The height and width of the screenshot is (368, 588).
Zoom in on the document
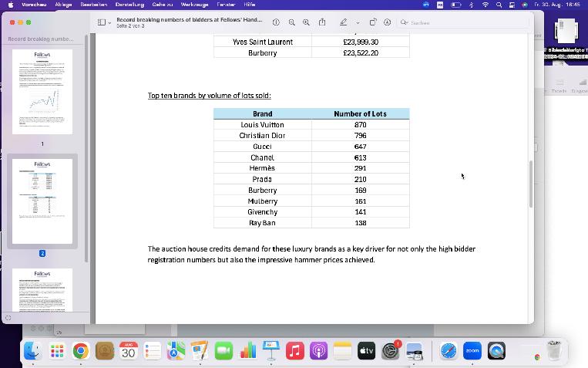click(307, 22)
